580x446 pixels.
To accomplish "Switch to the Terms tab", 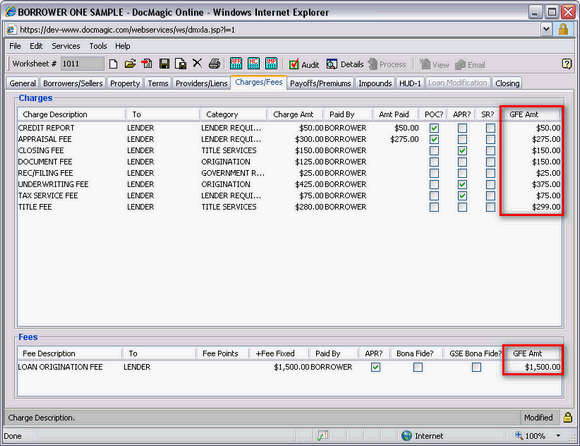I will (x=158, y=83).
